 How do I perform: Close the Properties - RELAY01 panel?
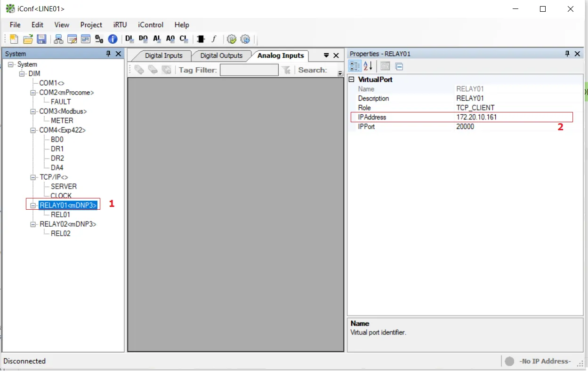pyautogui.click(x=578, y=54)
